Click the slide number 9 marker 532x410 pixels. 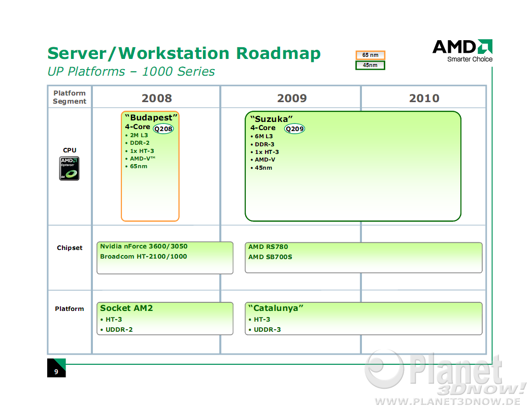click(x=56, y=371)
